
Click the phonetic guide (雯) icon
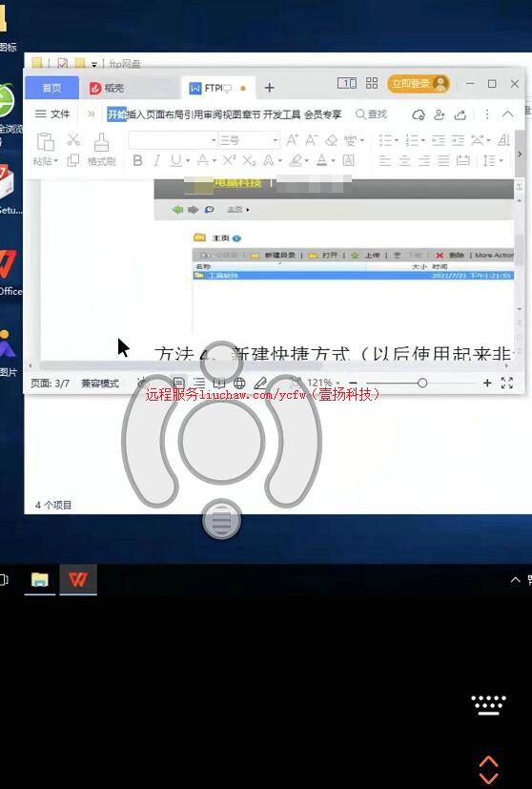coord(351,140)
